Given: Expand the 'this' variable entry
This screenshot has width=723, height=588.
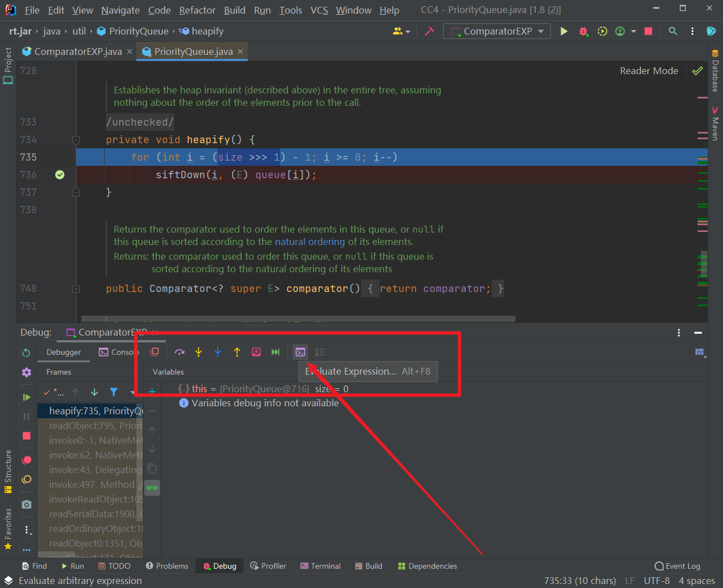Looking at the screenshot, I should pos(184,389).
